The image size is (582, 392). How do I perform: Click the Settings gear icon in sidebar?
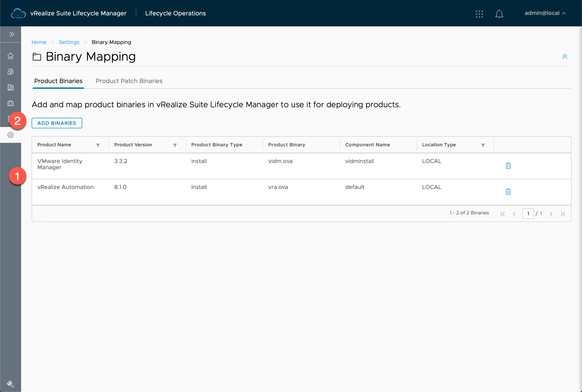(x=11, y=135)
